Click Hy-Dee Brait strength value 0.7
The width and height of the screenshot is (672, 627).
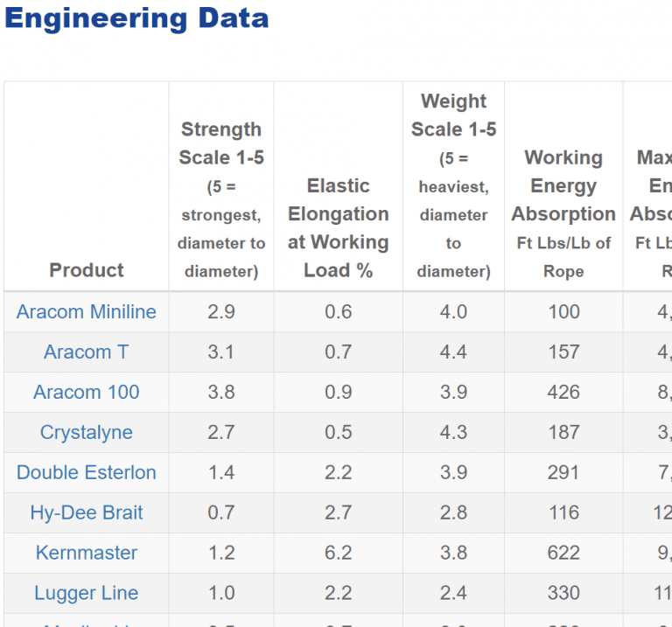point(221,513)
